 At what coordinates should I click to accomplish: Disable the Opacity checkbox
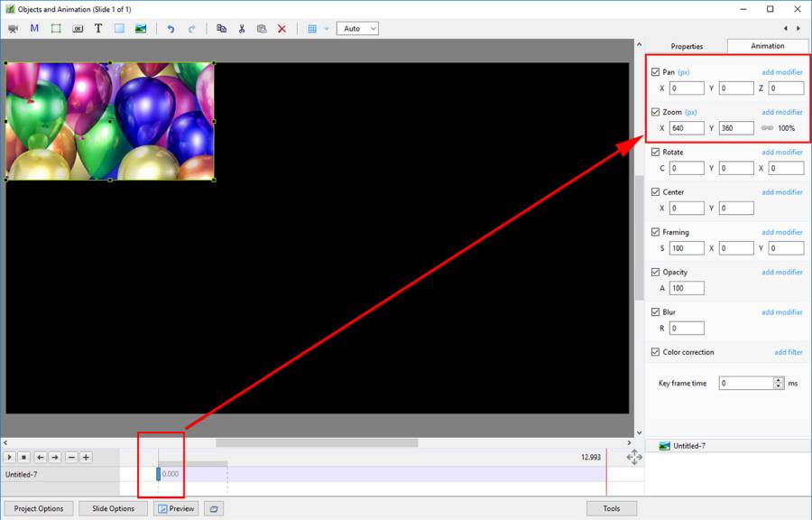click(x=656, y=272)
